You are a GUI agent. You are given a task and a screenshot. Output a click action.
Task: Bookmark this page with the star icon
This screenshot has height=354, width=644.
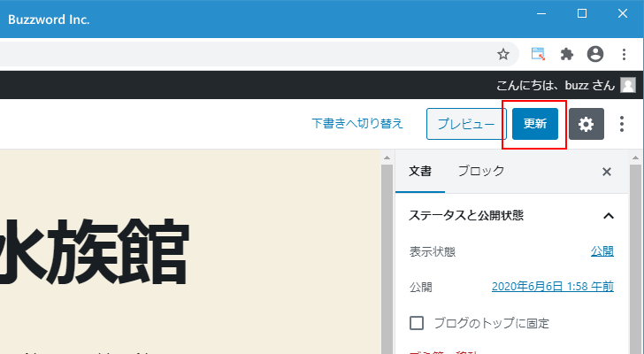(x=503, y=54)
